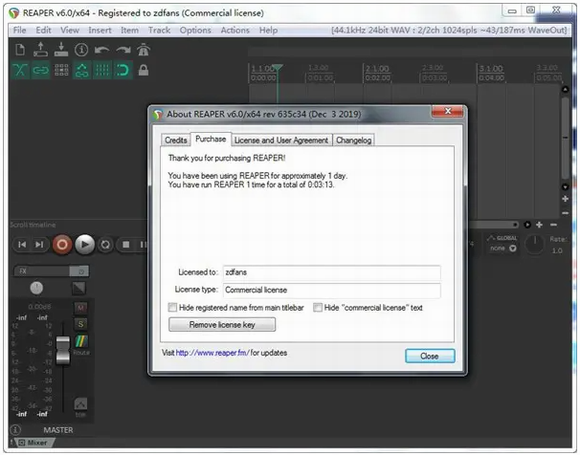The image size is (580, 455).
Task: Open the Edit menu
Action: pyautogui.click(x=43, y=30)
